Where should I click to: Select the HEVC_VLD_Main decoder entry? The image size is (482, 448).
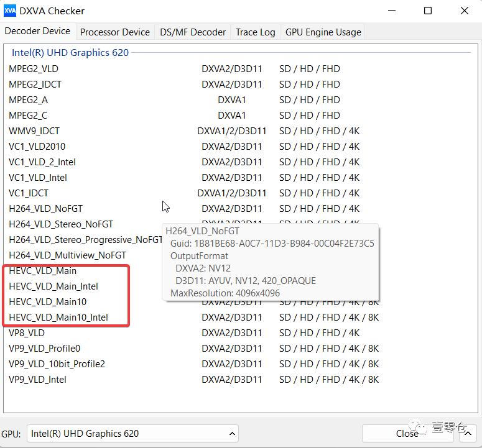click(x=43, y=271)
